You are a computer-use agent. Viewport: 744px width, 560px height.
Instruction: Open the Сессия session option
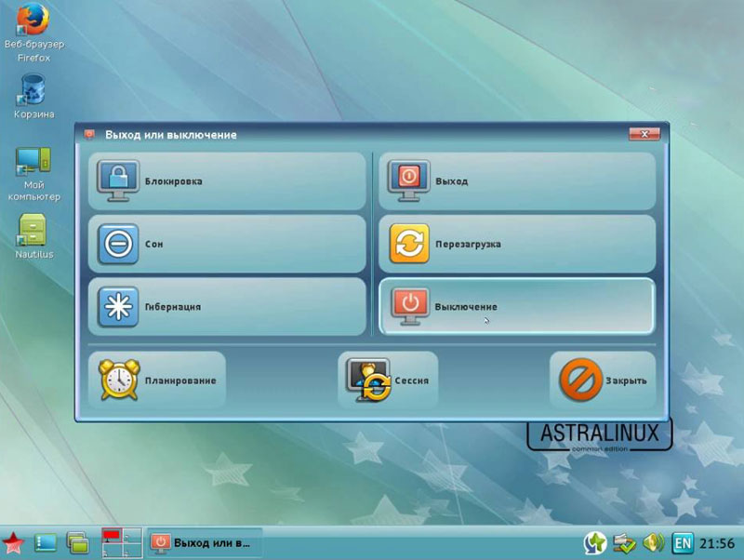(x=391, y=379)
